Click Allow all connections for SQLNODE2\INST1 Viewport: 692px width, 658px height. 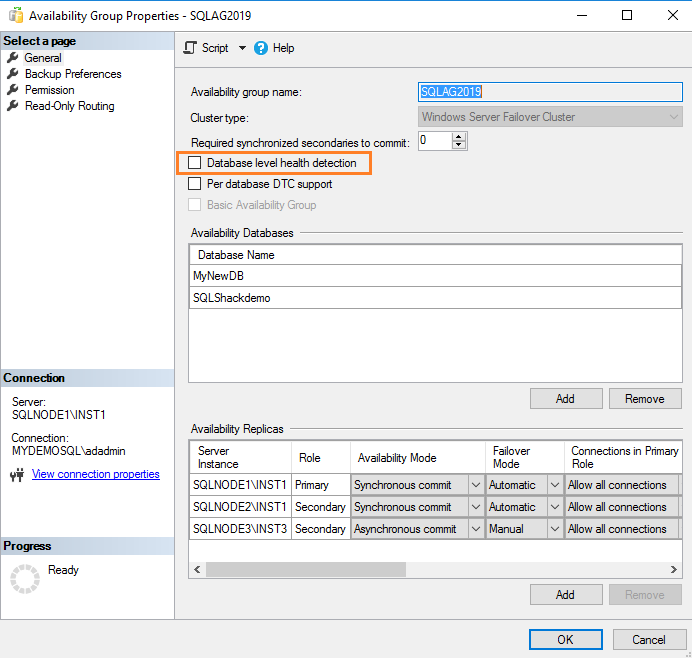point(622,507)
